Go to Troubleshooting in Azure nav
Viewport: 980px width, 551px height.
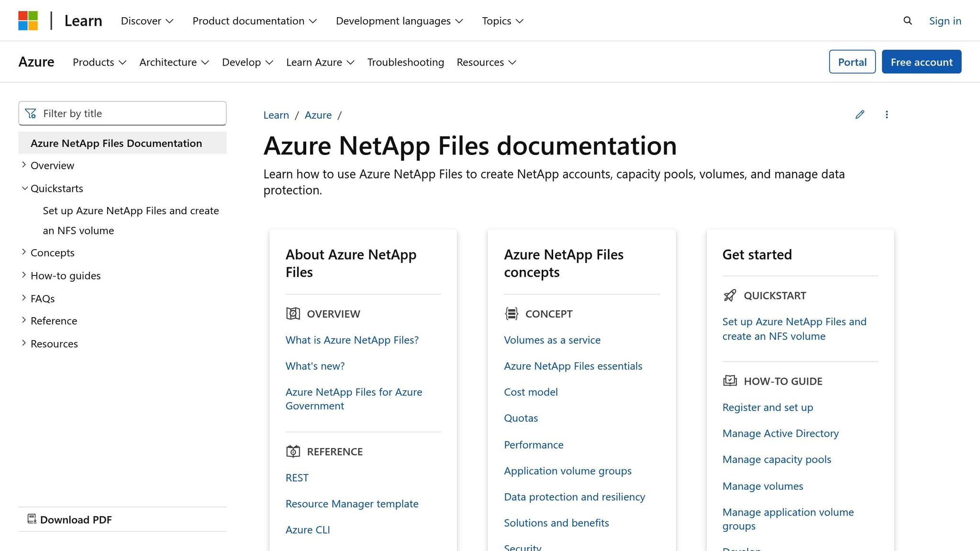pyautogui.click(x=405, y=62)
